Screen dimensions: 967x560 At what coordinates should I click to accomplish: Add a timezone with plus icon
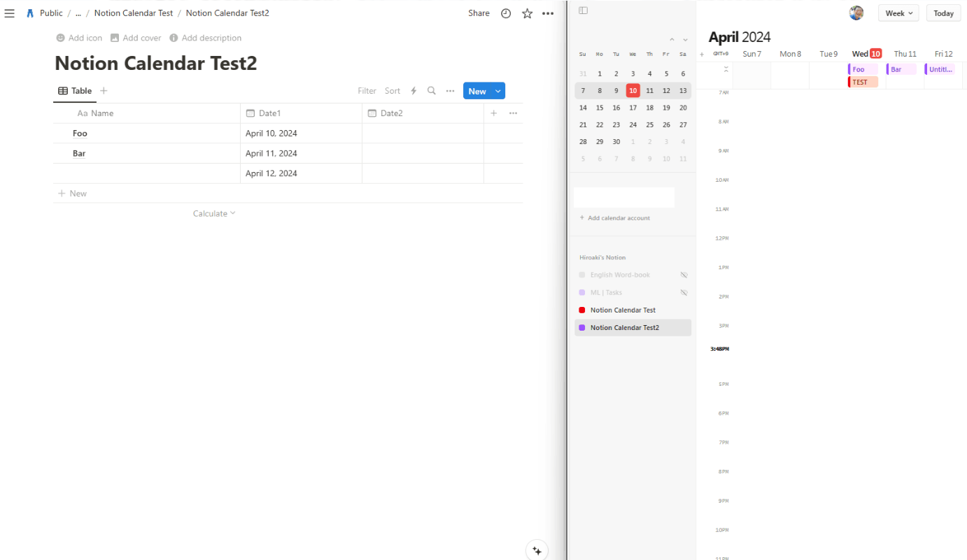coord(702,54)
